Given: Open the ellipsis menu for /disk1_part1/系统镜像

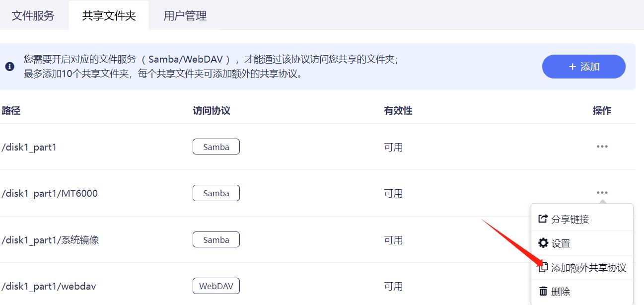Looking at the screenshot, I should click(x=602, y=239).
